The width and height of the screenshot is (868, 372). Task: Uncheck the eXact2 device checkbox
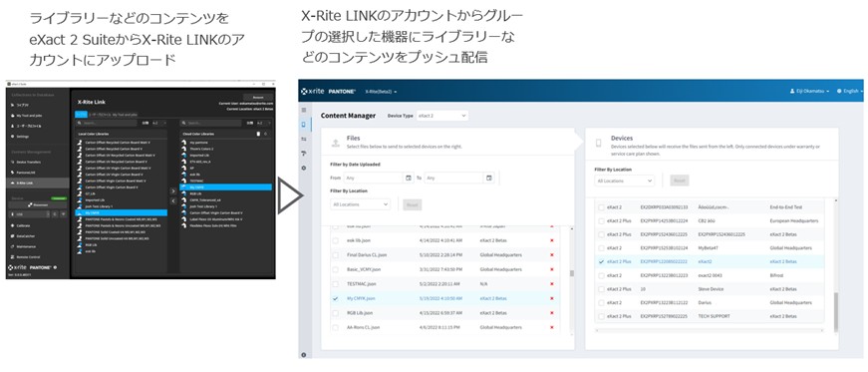(601, 261)
